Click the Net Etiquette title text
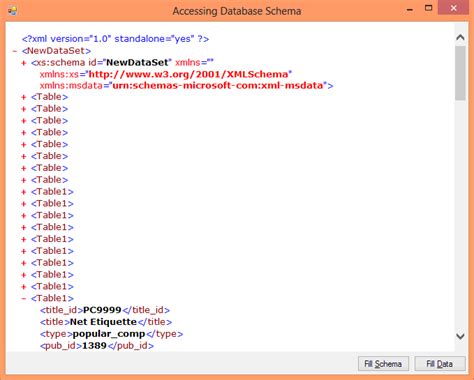This screenshot has width=474, height=380. 103,322
